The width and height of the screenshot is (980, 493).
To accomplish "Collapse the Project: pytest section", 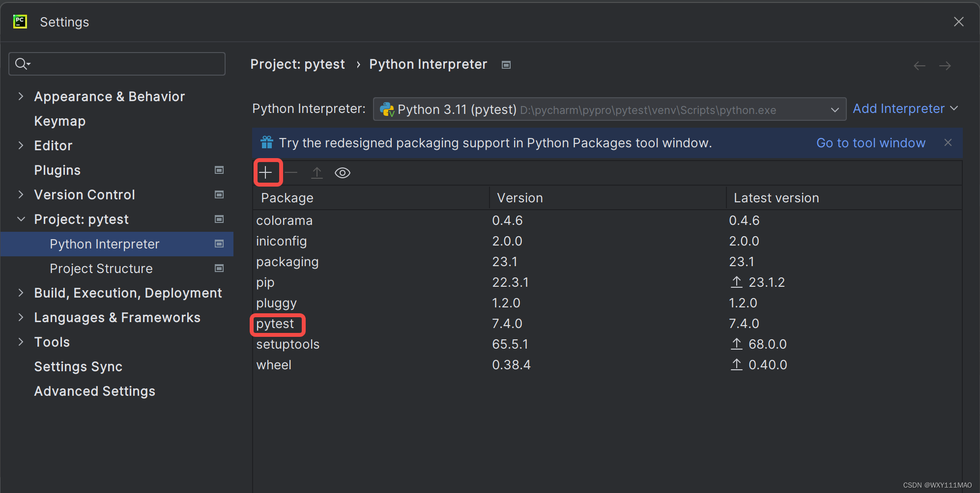I will (21, 219).
